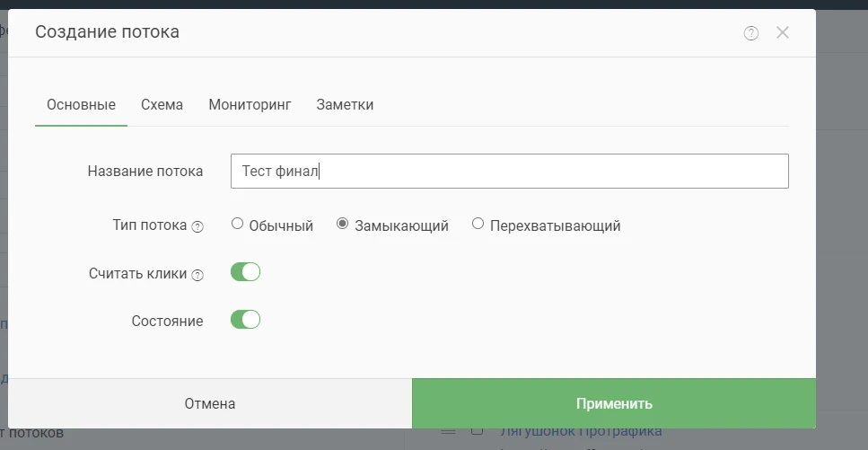Viewport: 868px width, 450px height.
Task: Open the help icon in the dialog header
Action: 750,33
